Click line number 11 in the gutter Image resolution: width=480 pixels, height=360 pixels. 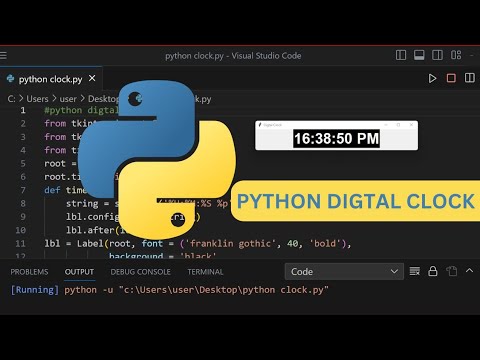(x=20, y=244)
